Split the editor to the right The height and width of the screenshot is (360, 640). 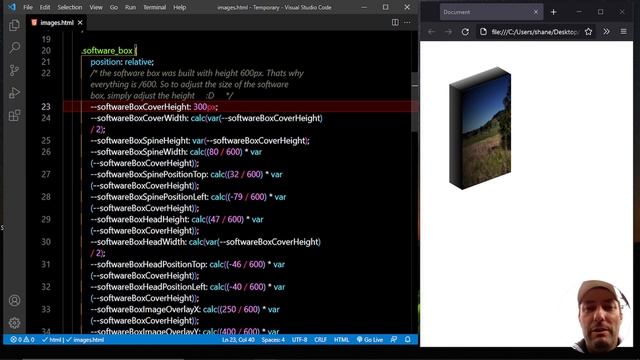[395, 22]
